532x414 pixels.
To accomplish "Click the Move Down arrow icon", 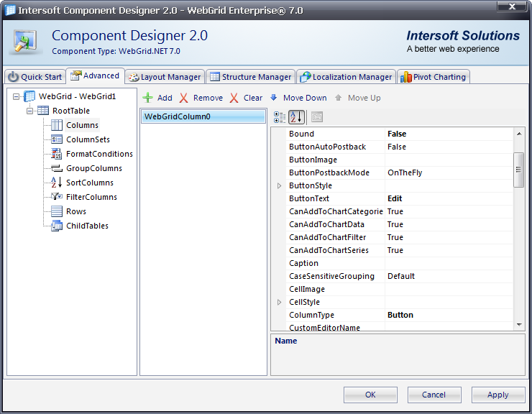I will [x=274, y=98].
